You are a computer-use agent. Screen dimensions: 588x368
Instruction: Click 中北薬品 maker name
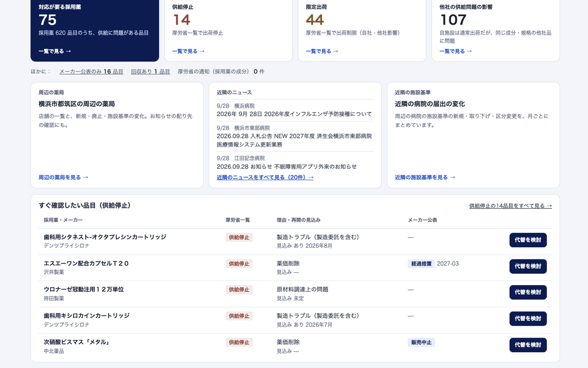[54, 351]
